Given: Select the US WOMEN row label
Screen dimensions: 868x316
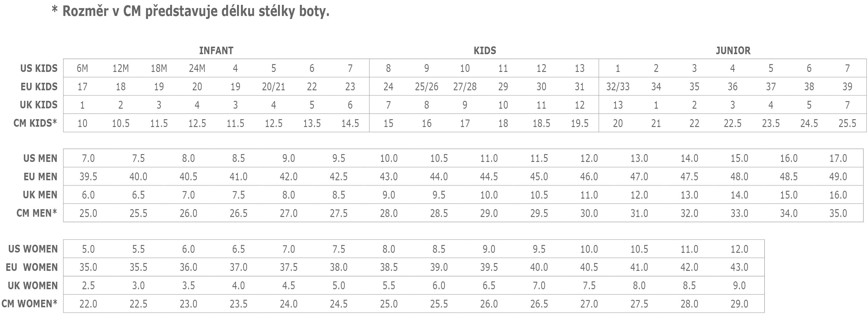Looking at the screenshot, I should (33, 249).
